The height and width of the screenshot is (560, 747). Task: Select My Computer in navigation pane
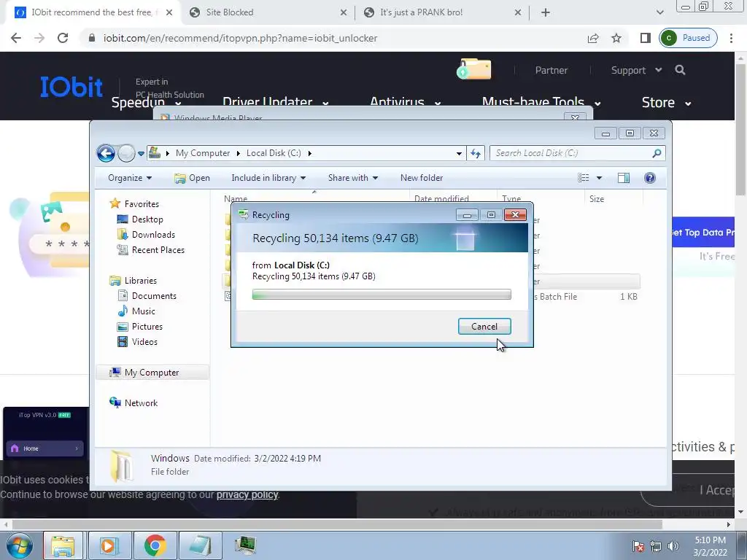pos(152,373)
